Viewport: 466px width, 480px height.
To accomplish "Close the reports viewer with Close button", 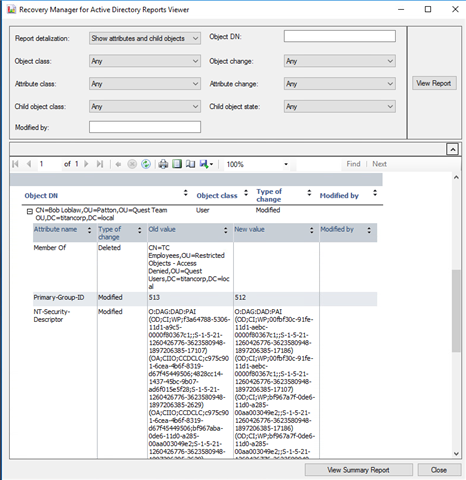I will 439,470.
